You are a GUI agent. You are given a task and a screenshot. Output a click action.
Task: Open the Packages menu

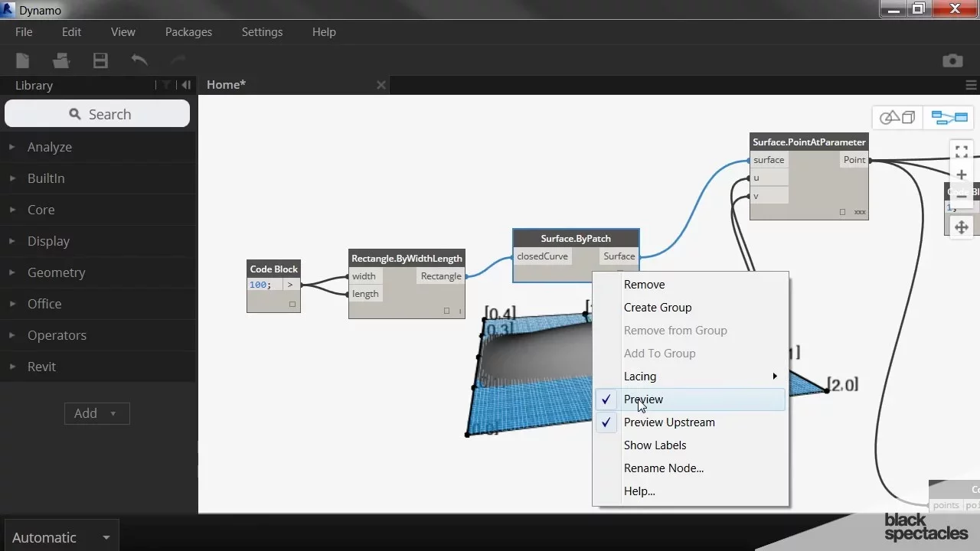[x=188, y=32]
